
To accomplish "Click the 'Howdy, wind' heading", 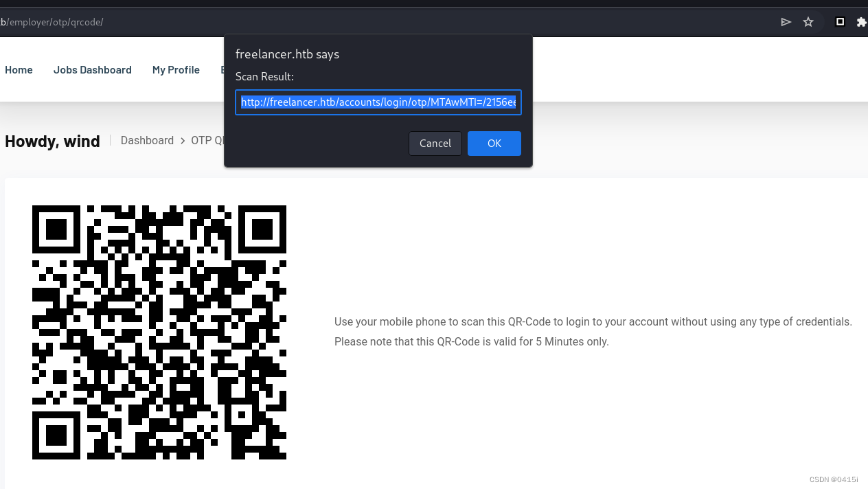I will (x=52, y=141).
